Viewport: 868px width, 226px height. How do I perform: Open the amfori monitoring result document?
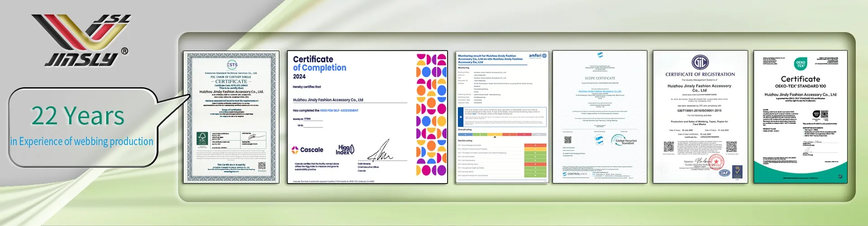pyautogui.click(x=502, y=117)
